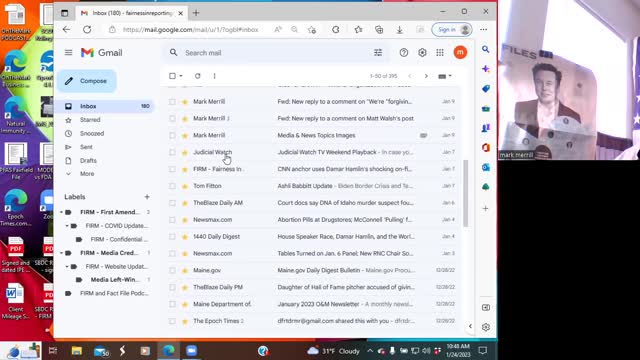Open the FIRM and Fact File Podc label
This screenshot has width=640, height=360.
[114, 293]
